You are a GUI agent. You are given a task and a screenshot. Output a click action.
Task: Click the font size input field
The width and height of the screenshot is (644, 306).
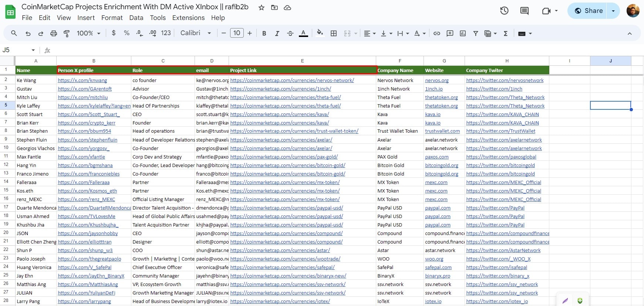pos(237,33)
